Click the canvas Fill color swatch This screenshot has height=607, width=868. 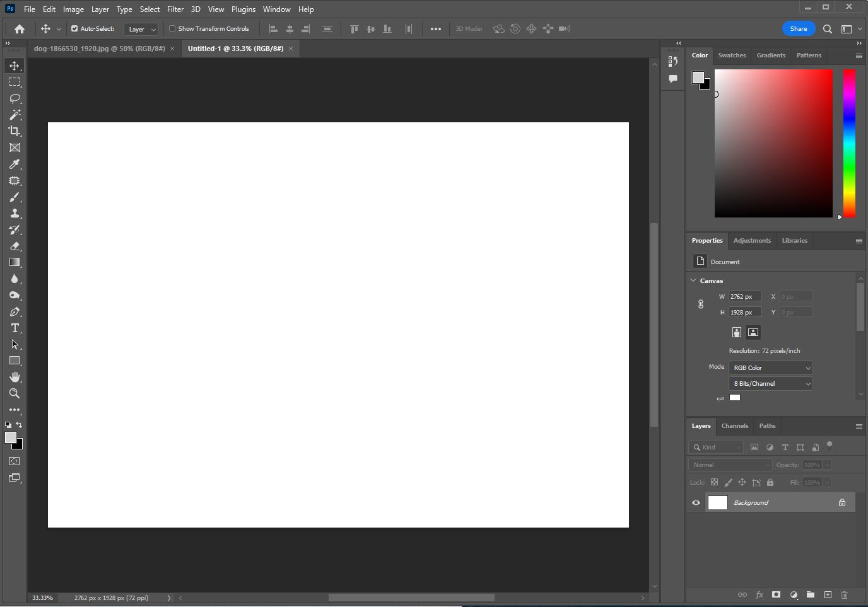coord(735,398)
